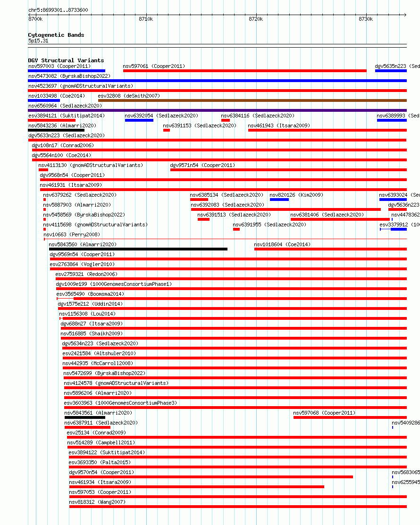The width and height of the screenshot is (420, 525).
Task: Click nsv6387911 (Sedlazeck2020) label
Action: pyautogui.click(x=101, y=423)
